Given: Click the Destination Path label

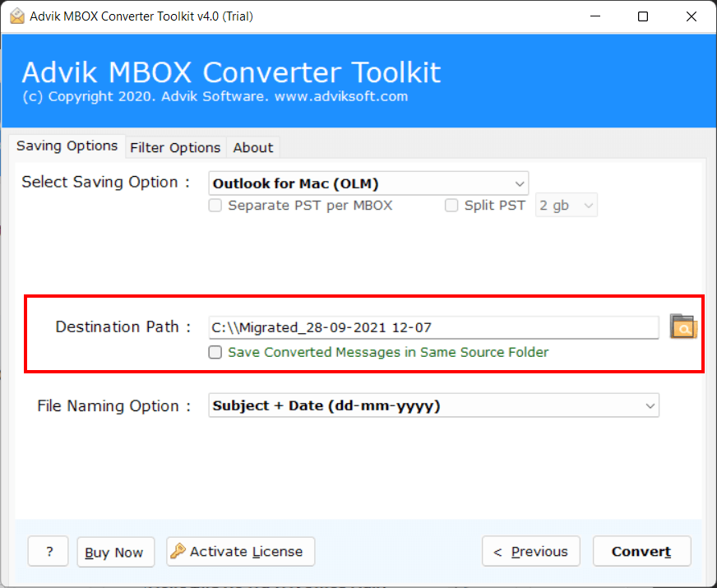Looking at the screenshot, I should [x=123, y=327].
